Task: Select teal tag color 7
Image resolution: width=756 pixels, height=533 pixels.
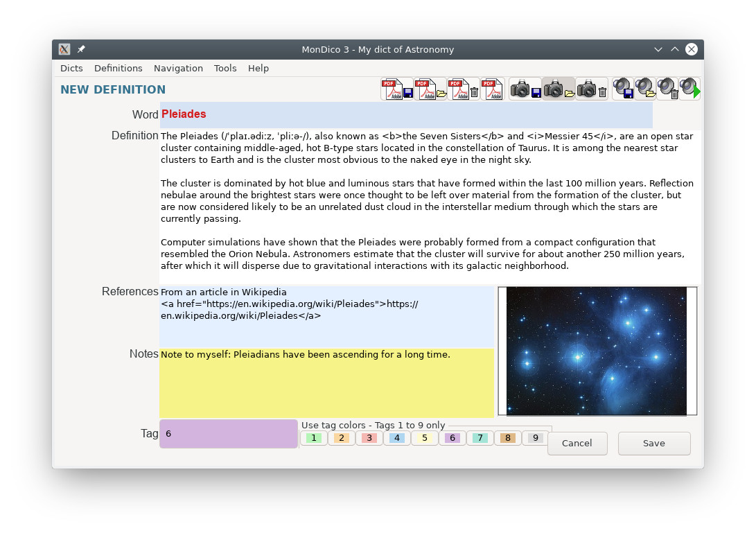Action: pos(480,438)
